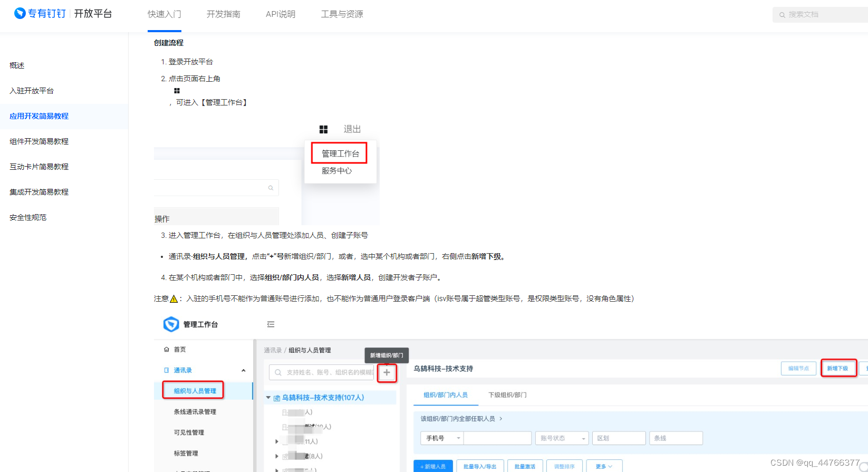Click the 编辑节点 button

tap(798, 368)
